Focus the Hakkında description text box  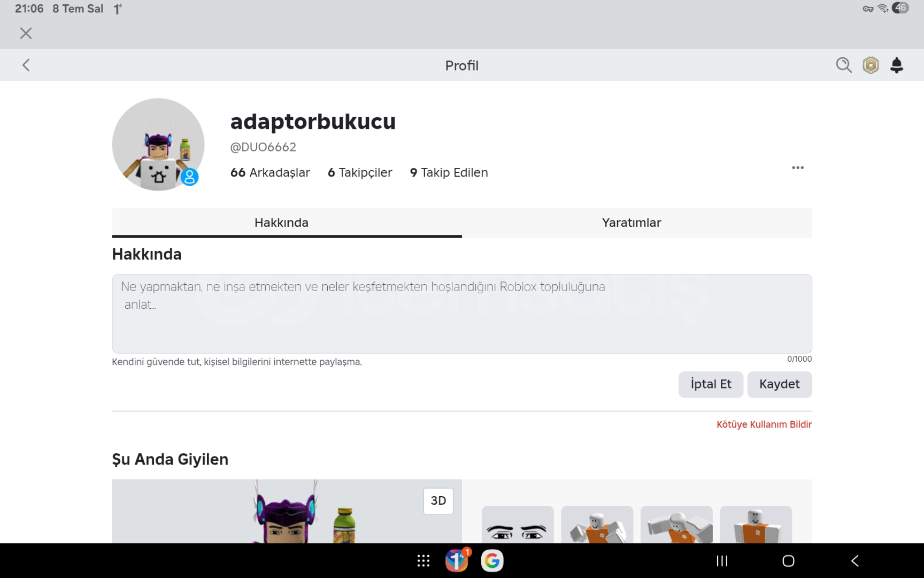[462, 314]
